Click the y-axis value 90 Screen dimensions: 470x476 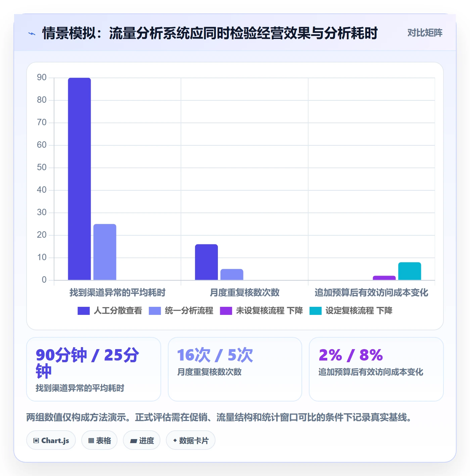[42, 78]
